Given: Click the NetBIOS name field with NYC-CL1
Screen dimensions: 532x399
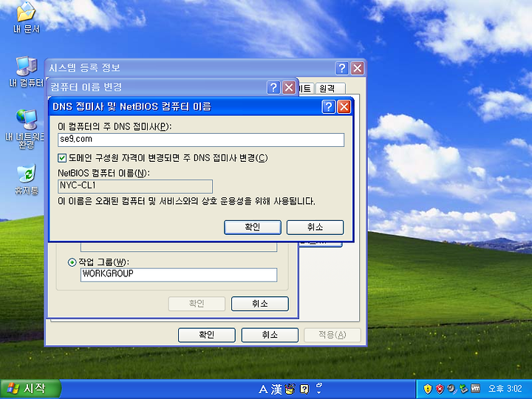Looking at the screenshot, I should click(135, 186).
